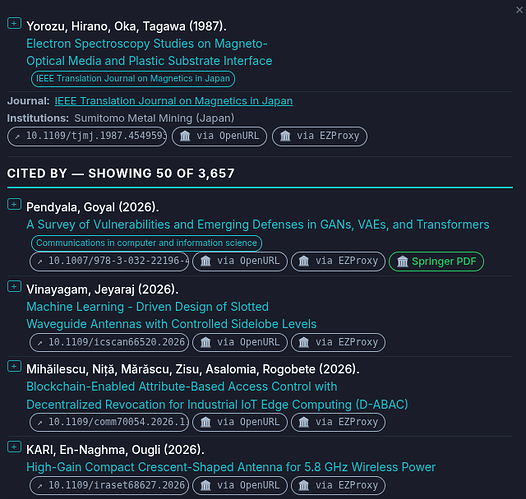Follow the Journal IEEE Translation Journal underlined link

click(x=173, y=101)
